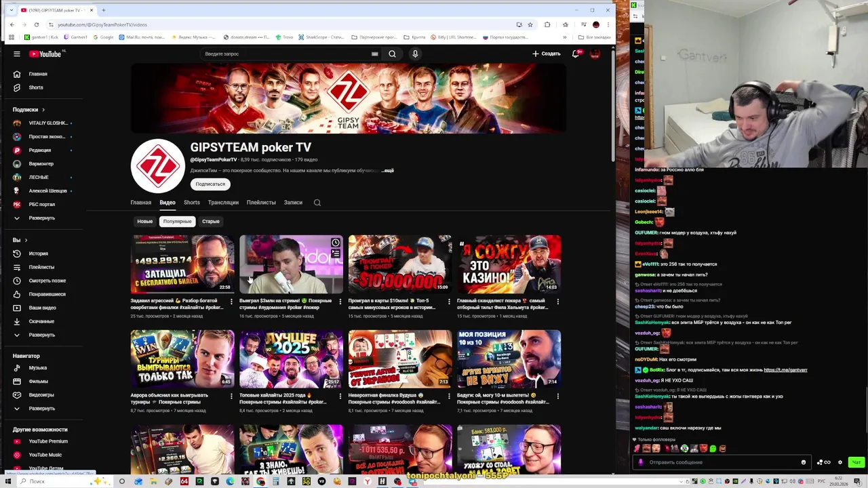The height and width of the screenshot is (488, 868).
Task: Open the Моя позиция video thumbnail
Action: click(x=509, y=359)
